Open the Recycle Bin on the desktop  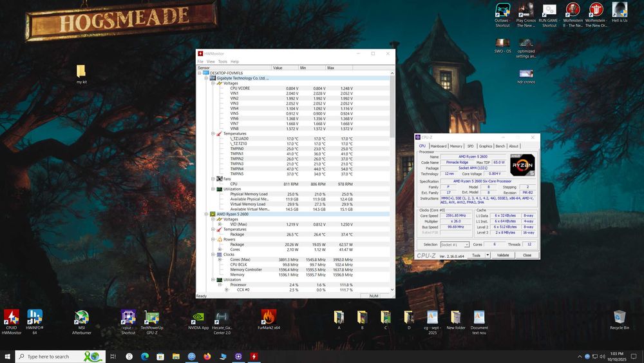point(620,317)
